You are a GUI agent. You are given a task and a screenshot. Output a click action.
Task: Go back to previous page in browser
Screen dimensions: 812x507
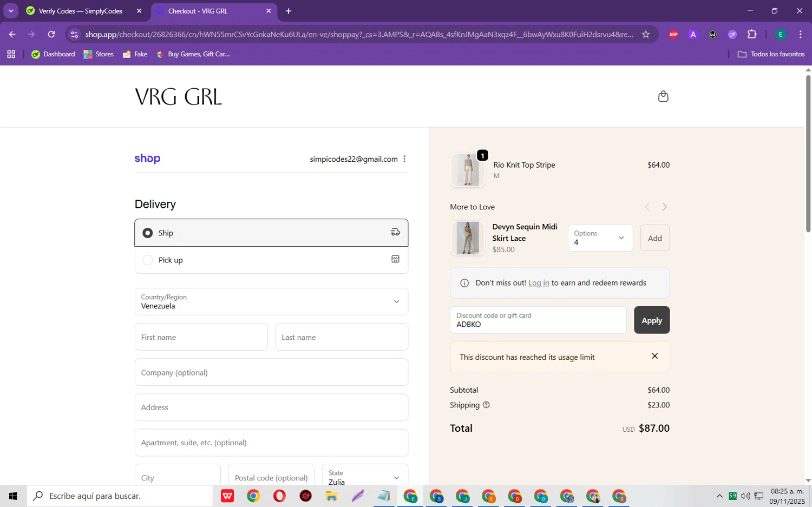pos(12,34)
